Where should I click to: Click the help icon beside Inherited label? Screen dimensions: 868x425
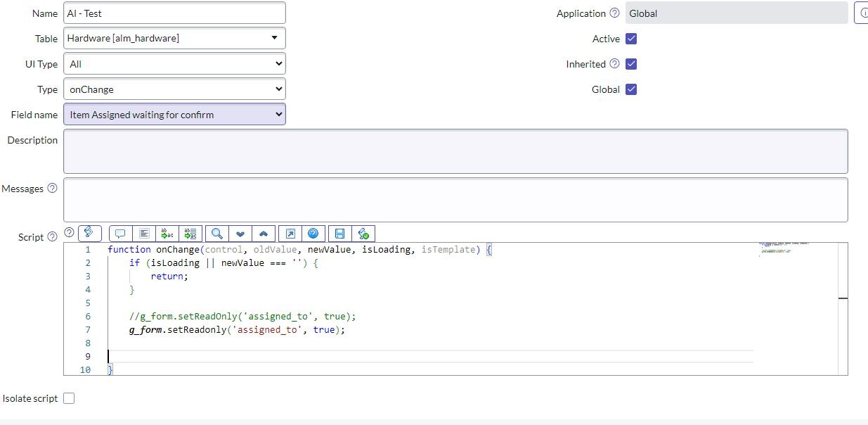615,64
